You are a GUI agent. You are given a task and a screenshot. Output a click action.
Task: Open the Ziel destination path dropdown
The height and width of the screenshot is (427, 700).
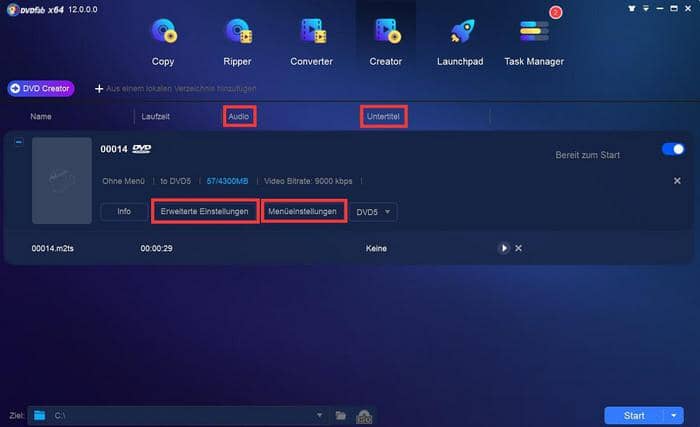pos(319,415)
